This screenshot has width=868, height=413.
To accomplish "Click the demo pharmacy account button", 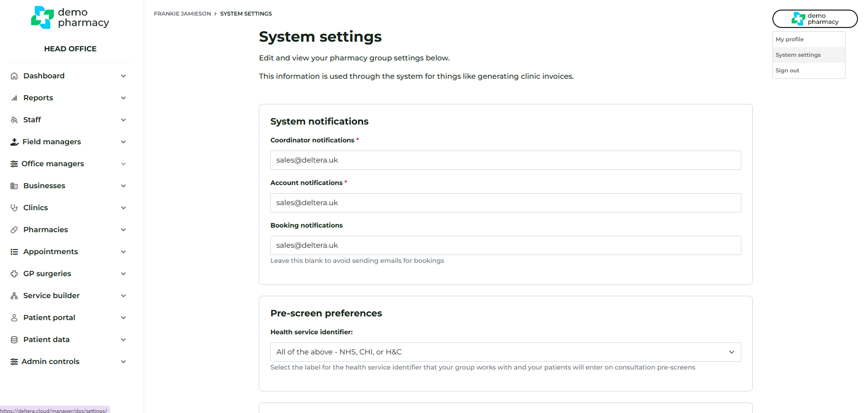I will [x=815, y=19].
